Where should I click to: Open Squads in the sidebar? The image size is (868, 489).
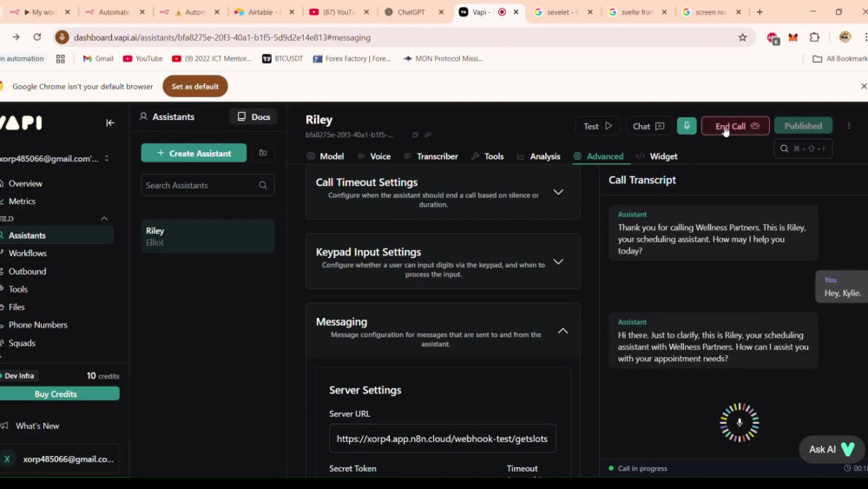22,343
